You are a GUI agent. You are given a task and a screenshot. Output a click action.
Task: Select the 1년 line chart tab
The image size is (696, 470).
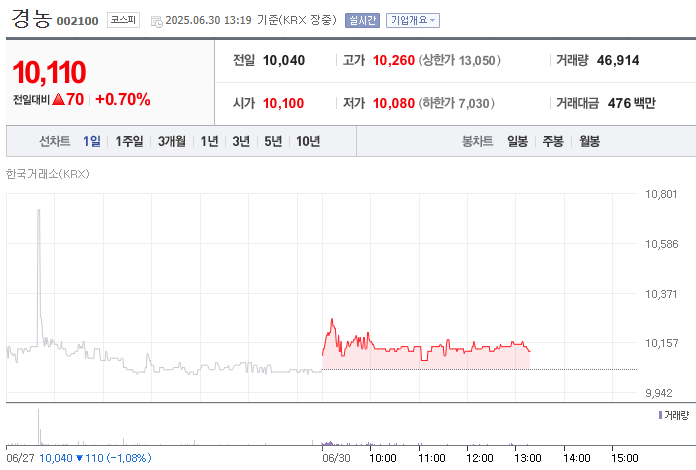pyautogui.click(x=209, y=141)
